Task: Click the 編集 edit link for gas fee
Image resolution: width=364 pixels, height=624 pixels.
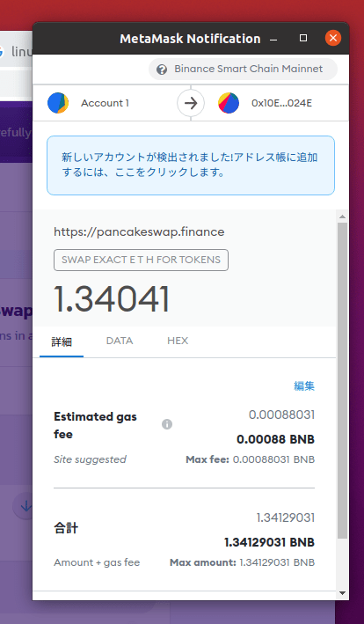Action: [x=304, y=386]
